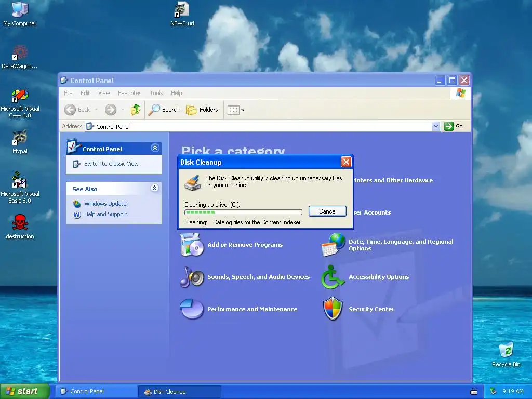Open the Favorites menu
The image size is (532, 399).
[129, 93]
